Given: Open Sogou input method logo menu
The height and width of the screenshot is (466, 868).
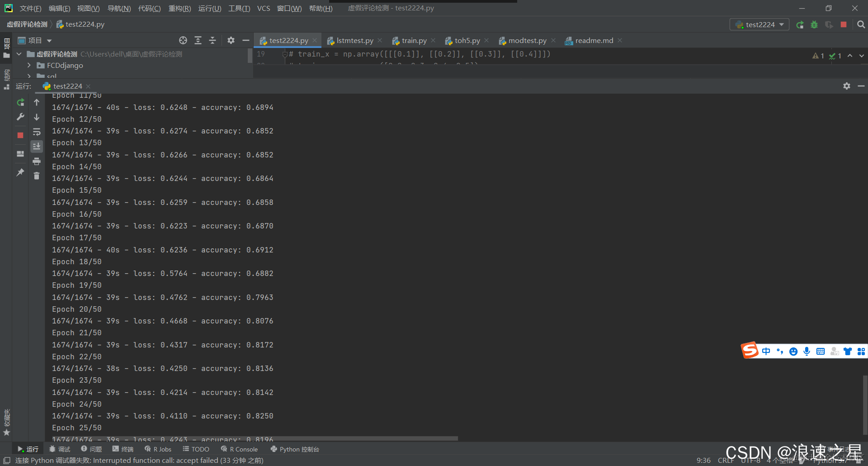Looking at the screenshot, I should tap(750, 350).
